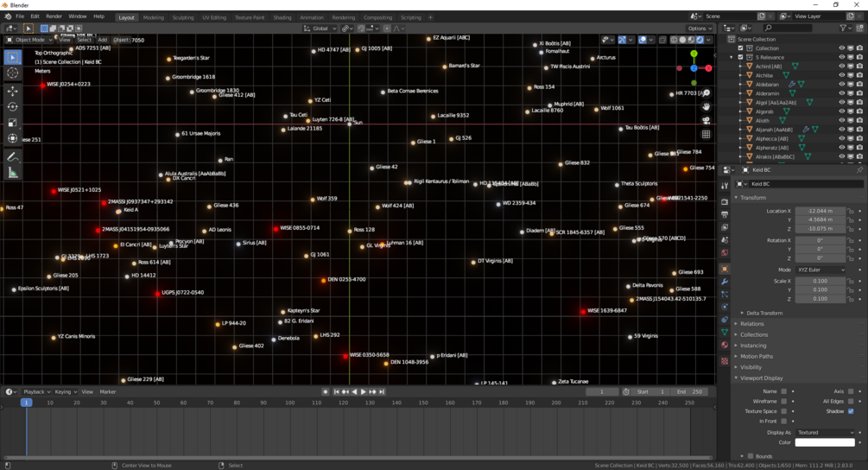Activate the Measure tool
Screen dimensions: 868x470
[x=13, y=174]
